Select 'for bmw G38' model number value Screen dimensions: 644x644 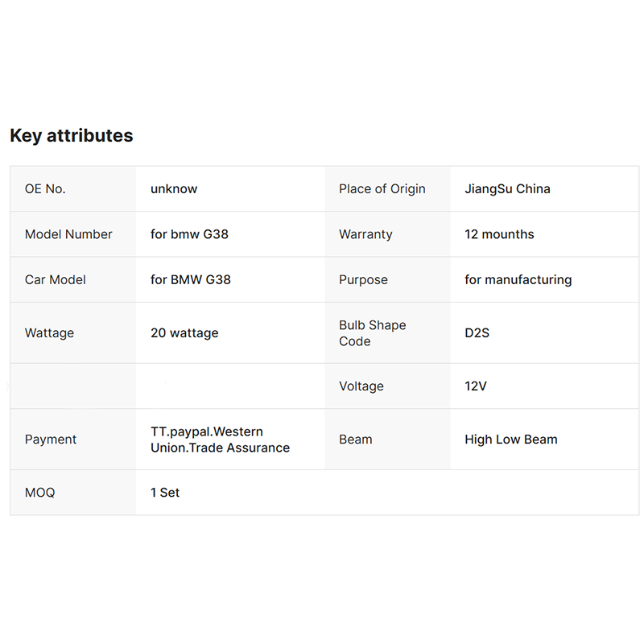coord(189,234)
